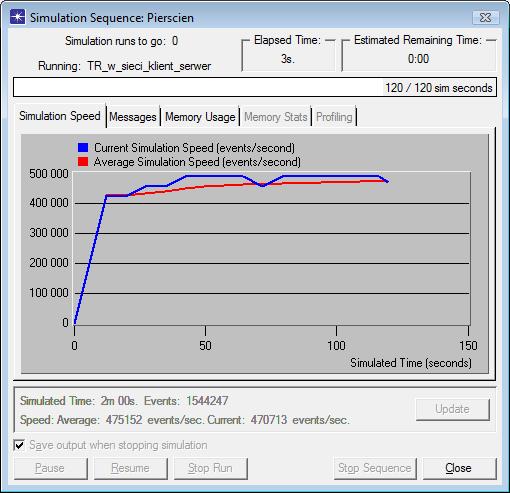
Task: Click the 'Simulated Time: 2m 00s.' text
Action: [x=79, y=401]
